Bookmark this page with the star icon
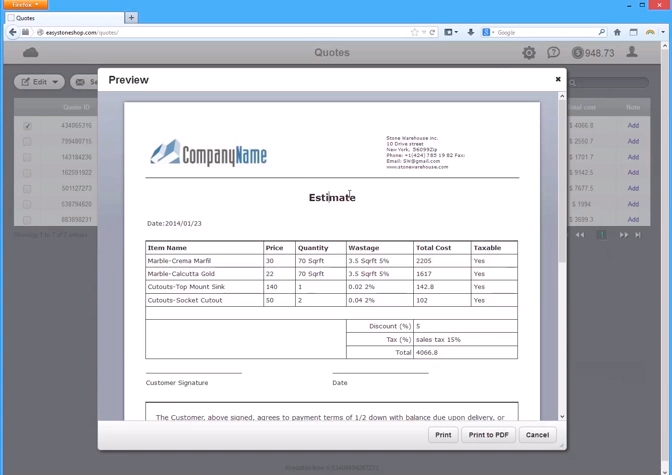672x475 pixels. click(x=415, y=32)
